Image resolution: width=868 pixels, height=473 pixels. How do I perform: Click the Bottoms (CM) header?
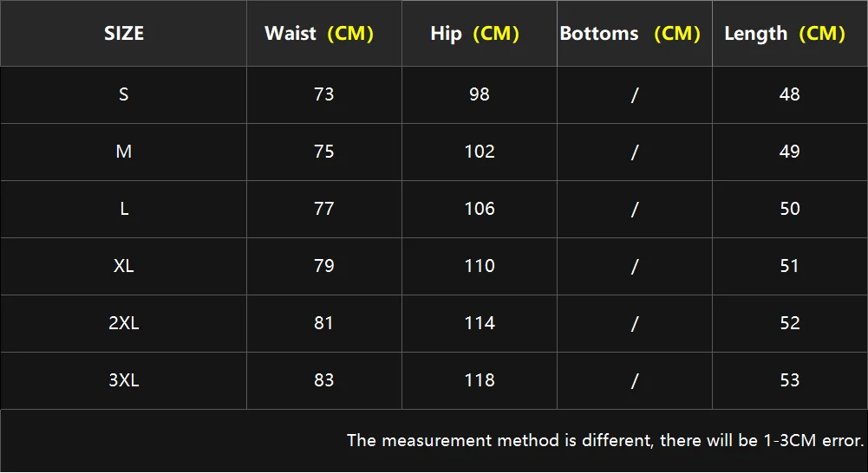pyautogui.click(x=630, y=34)
